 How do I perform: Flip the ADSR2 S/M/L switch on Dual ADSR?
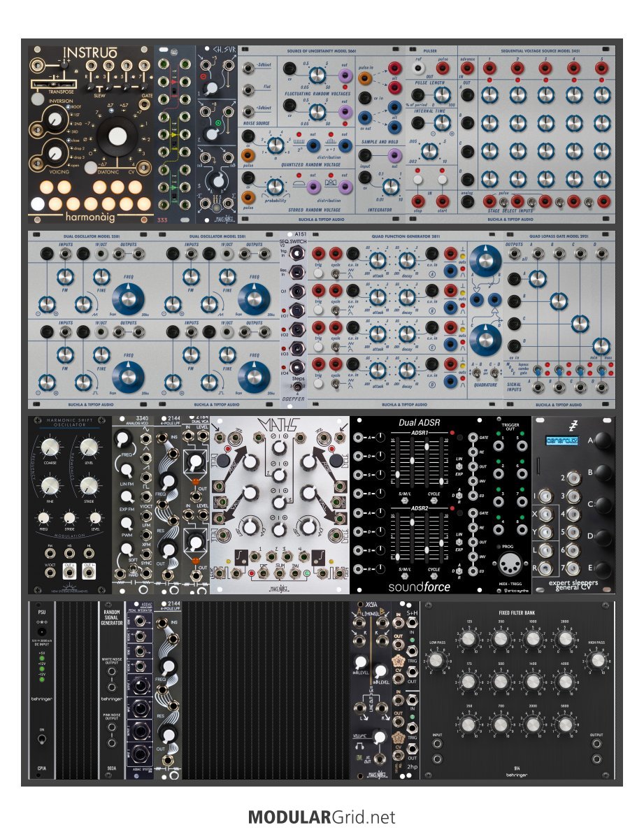pyautogui.click(x=405, y=575)
